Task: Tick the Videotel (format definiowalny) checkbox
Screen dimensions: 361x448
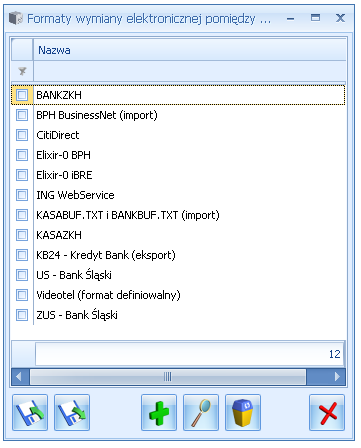Action: coord(22,295)
